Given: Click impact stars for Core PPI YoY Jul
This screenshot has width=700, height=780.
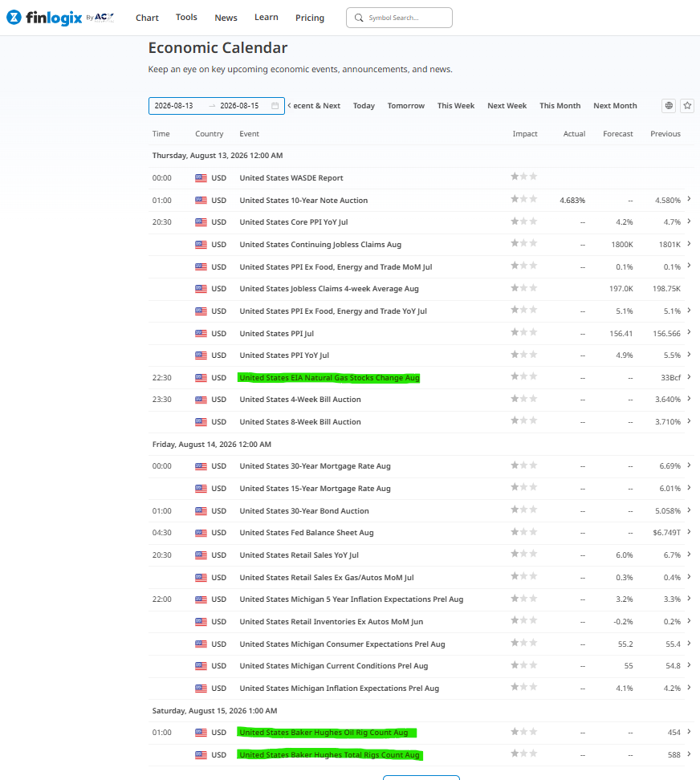Looking at the screenshot, I should pyautogui.click(x=524, y=221).
